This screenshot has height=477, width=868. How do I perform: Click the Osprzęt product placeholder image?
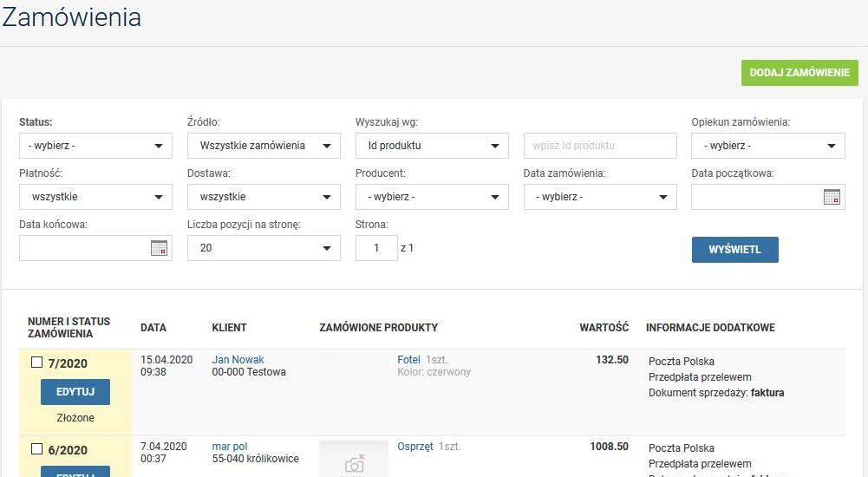(x=353, y=460)
